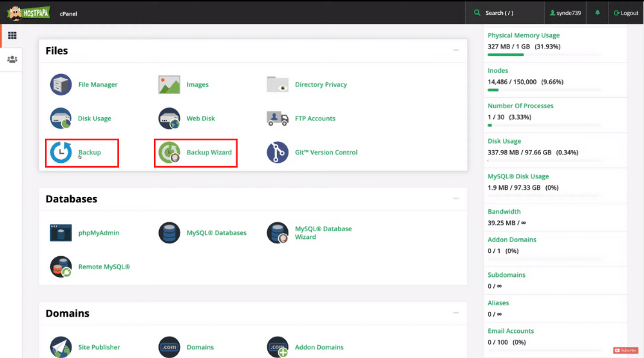This screenshot has width=644, height=358.
Task: Click the Logout link
Action: click(x=626, y=13)
